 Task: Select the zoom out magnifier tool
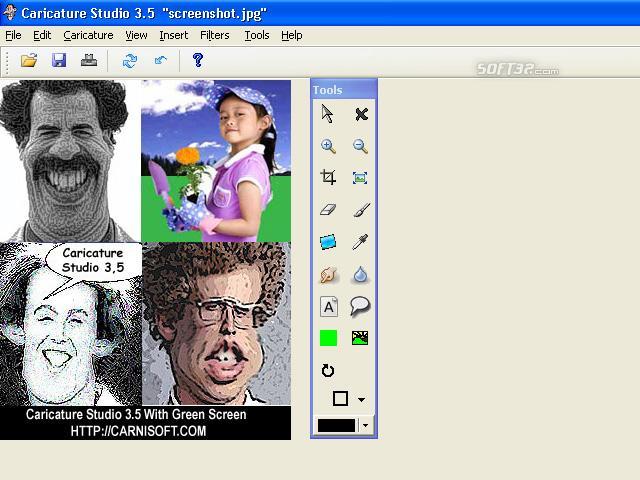[x=360, y=146]
